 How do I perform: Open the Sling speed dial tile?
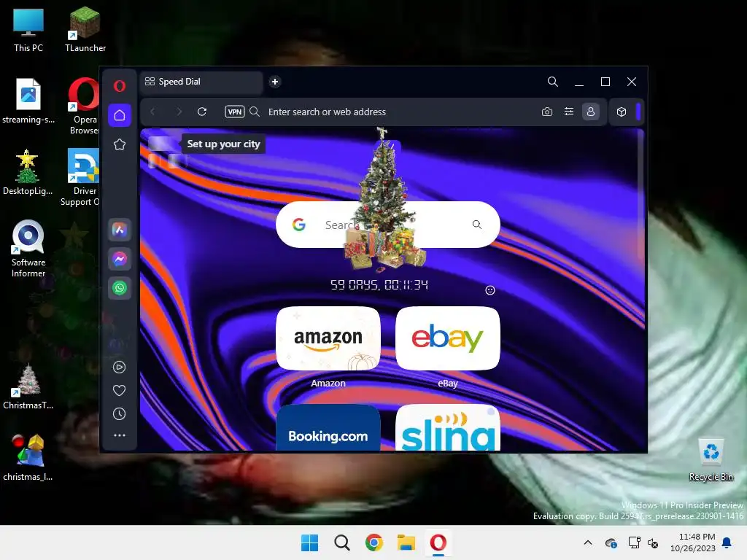(448, 427)
